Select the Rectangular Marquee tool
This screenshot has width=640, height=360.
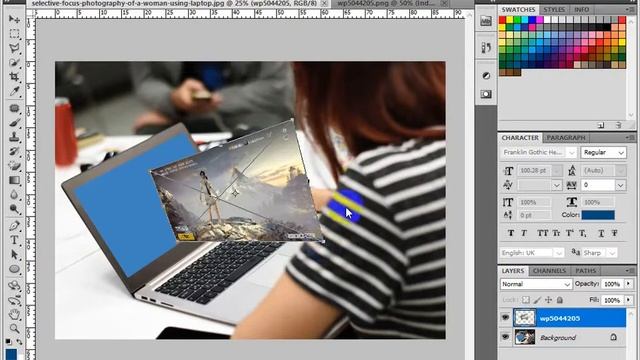coord(14,33)
